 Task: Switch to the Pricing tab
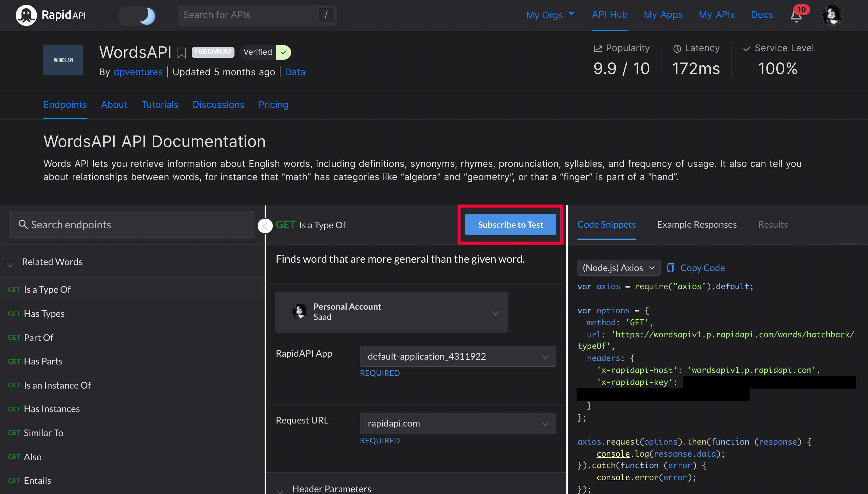273,105
